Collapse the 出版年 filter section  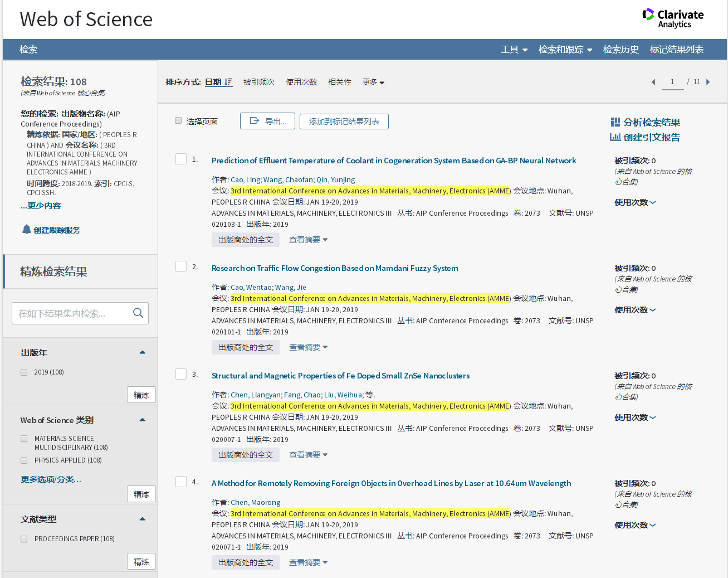coord(142,352)
